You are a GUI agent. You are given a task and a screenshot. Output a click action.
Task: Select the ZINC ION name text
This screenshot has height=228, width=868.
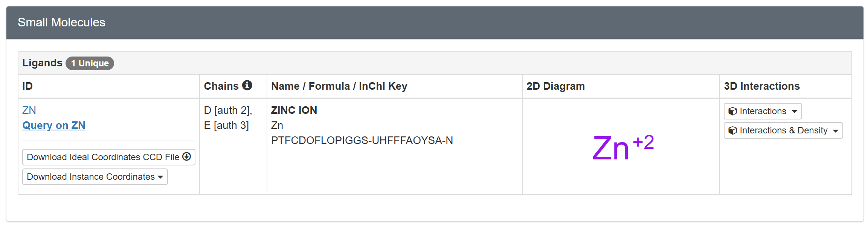tap(294, 110)
